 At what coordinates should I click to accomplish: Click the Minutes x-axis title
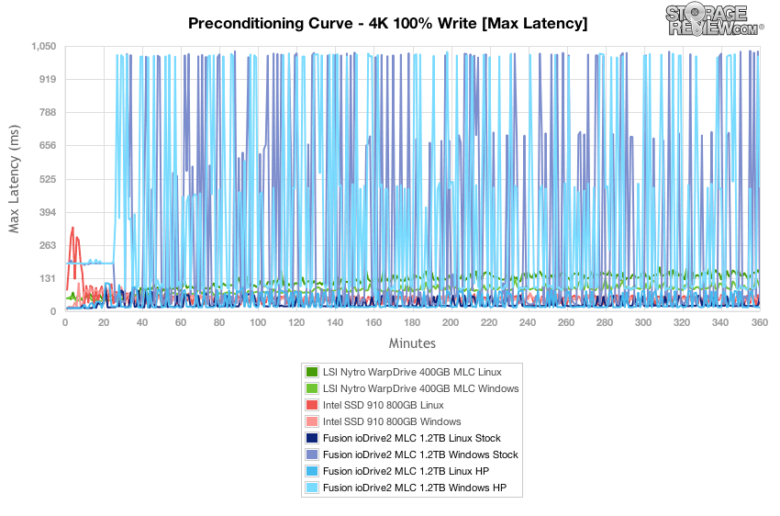click(412, 343)
